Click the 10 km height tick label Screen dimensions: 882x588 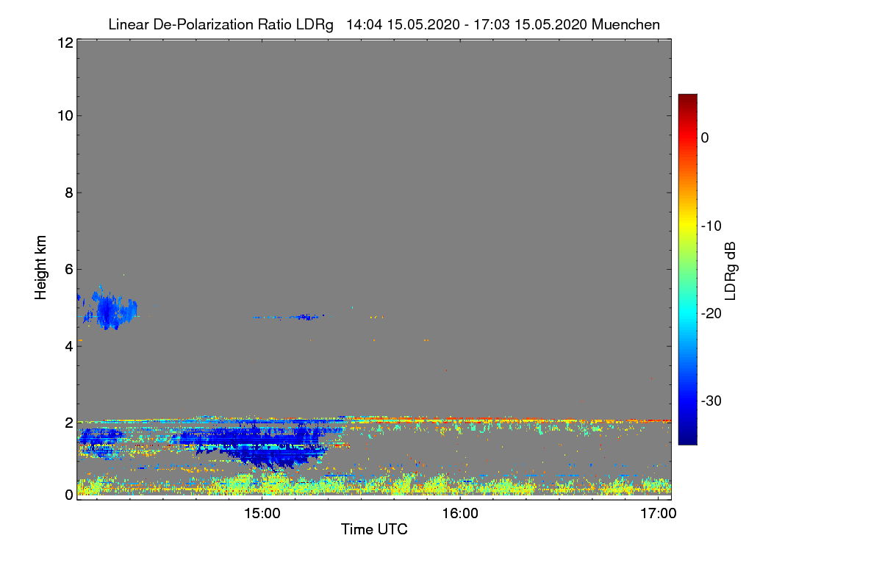point(64,115)
